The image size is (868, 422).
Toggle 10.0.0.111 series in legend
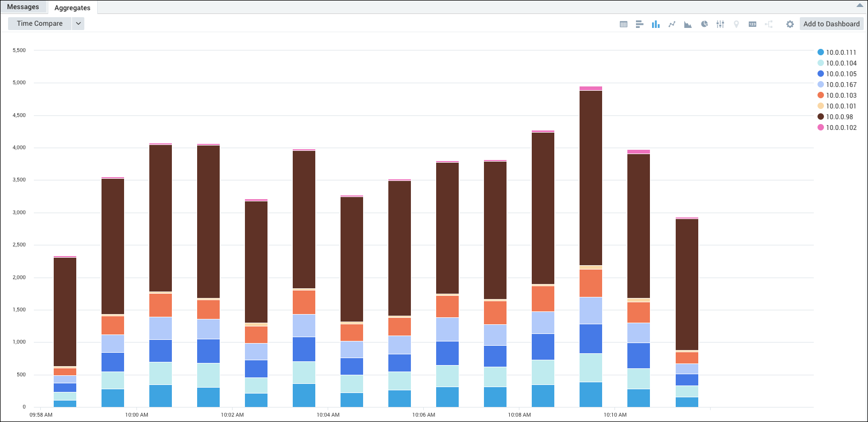[x=841, y=53]
